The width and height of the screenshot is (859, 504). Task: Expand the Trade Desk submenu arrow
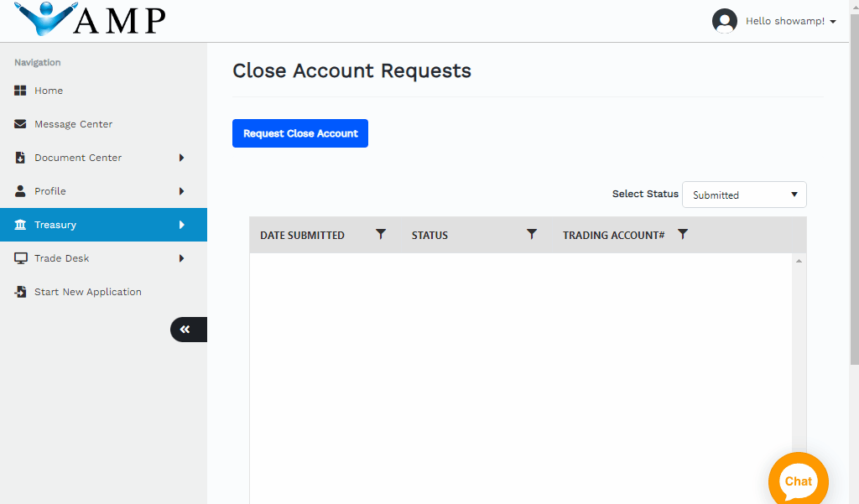click(x=181, y=258)
